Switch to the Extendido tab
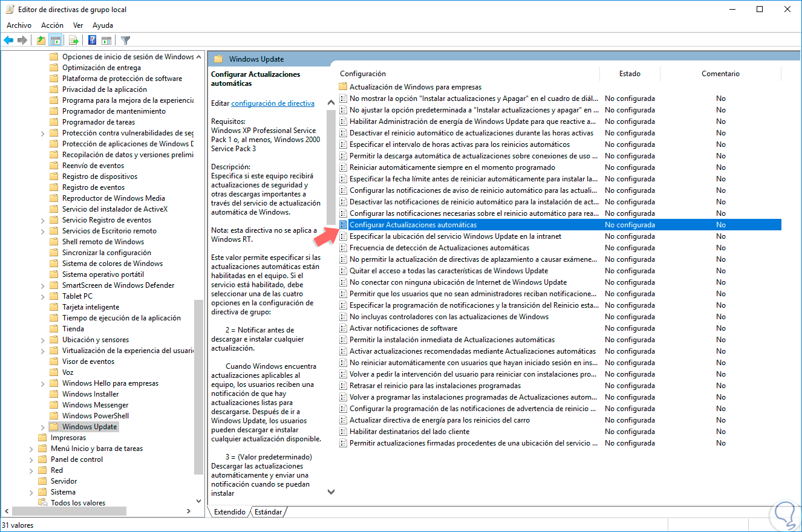Screen dimensions: 802x532 [x=229, y=512]
